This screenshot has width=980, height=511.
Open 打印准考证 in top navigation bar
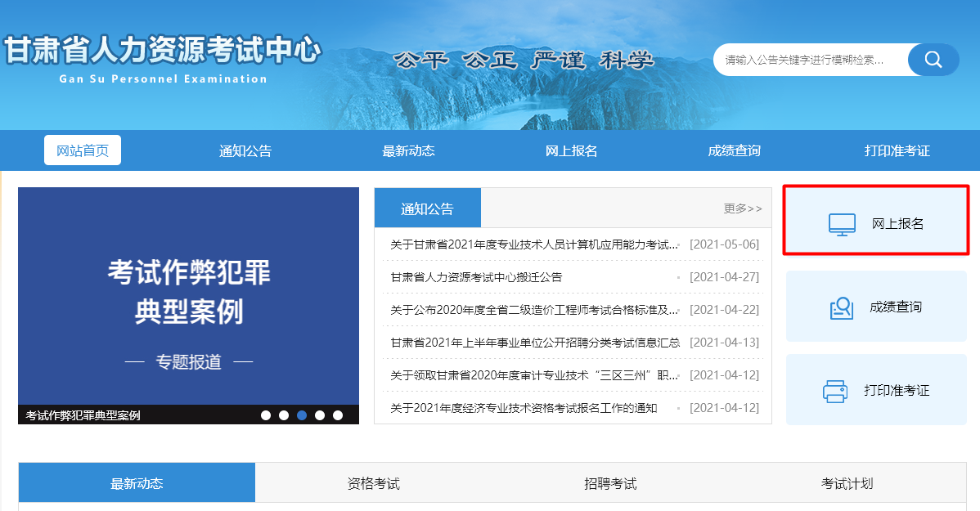pyautogui.click(x=897, y=151)
